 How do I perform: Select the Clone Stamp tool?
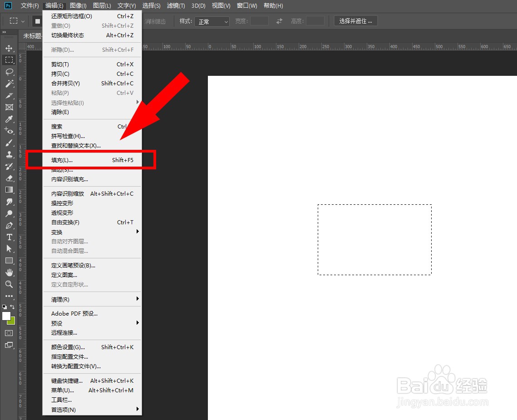9,154
